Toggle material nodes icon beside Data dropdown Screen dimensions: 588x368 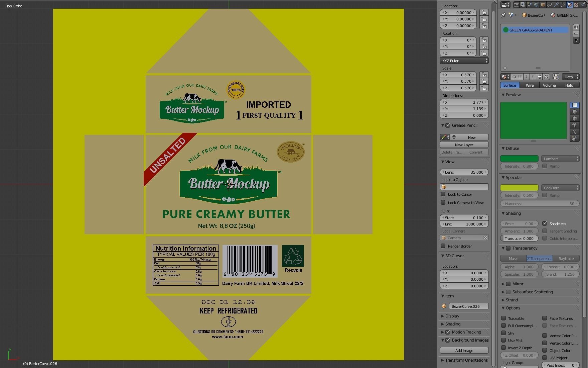(x=556, y=77)
